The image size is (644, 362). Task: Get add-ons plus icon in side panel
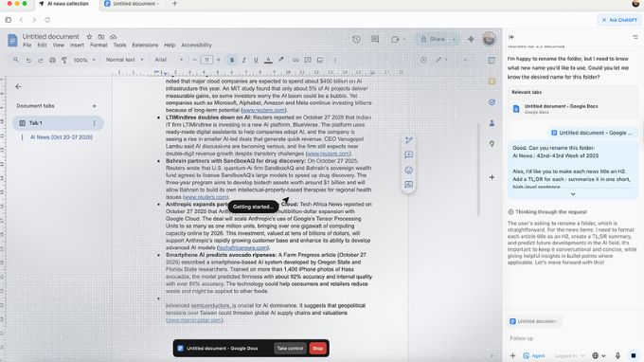coord(492,177)
